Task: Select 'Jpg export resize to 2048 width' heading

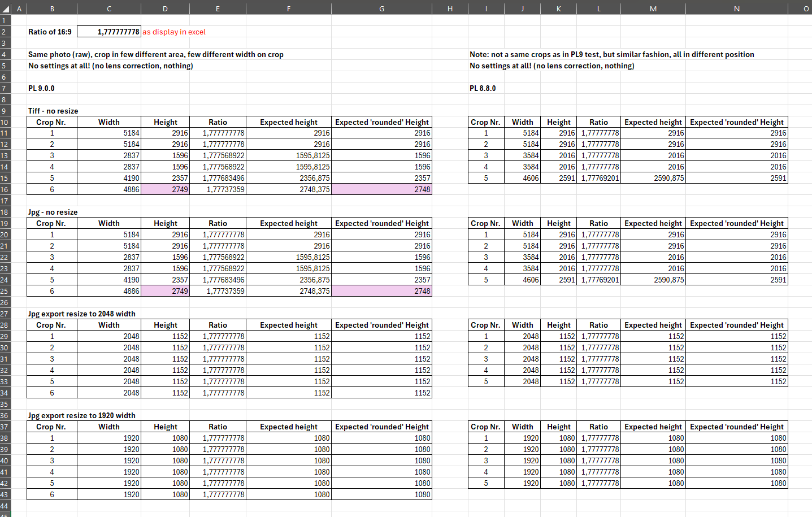Action: pos(82,314)
